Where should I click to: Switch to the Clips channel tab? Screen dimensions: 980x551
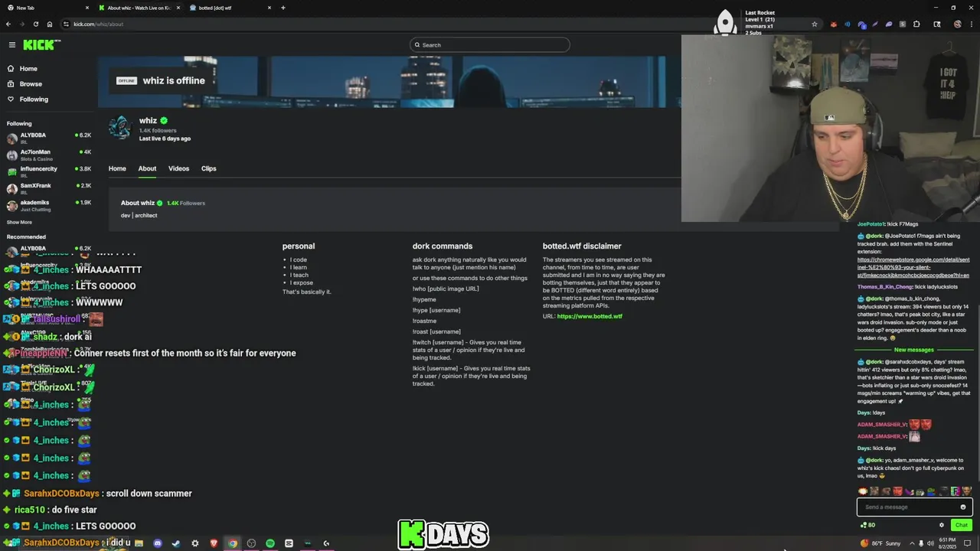[209, 168]
